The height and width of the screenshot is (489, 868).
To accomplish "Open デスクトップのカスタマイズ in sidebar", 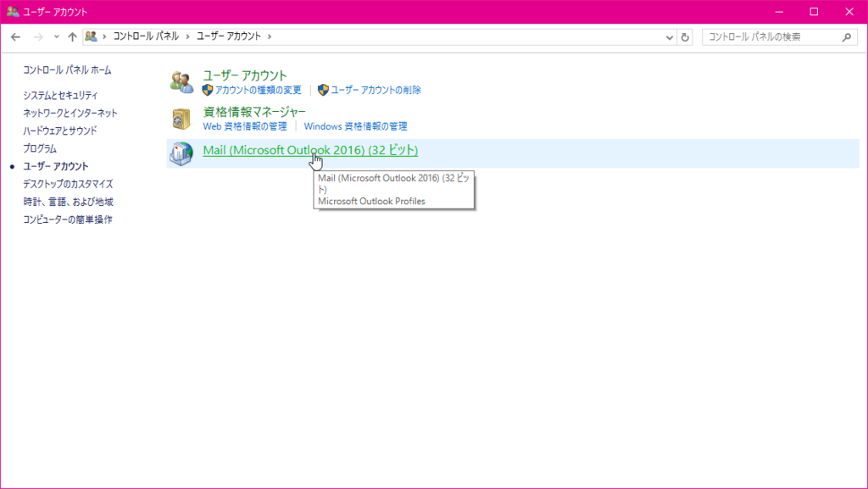I will [x=68, y=184].
